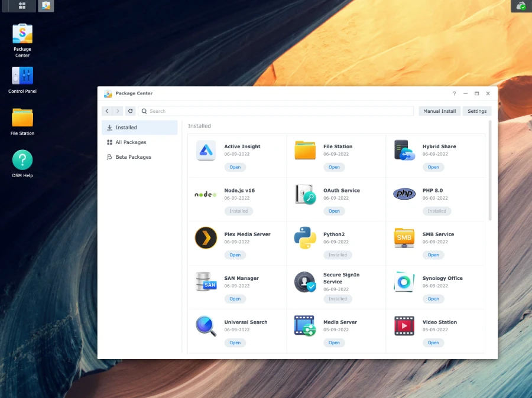The width and height of the screenshot is (532, 398).
Task: Click the OAuth Service safe icon
Action: (305, 194)
